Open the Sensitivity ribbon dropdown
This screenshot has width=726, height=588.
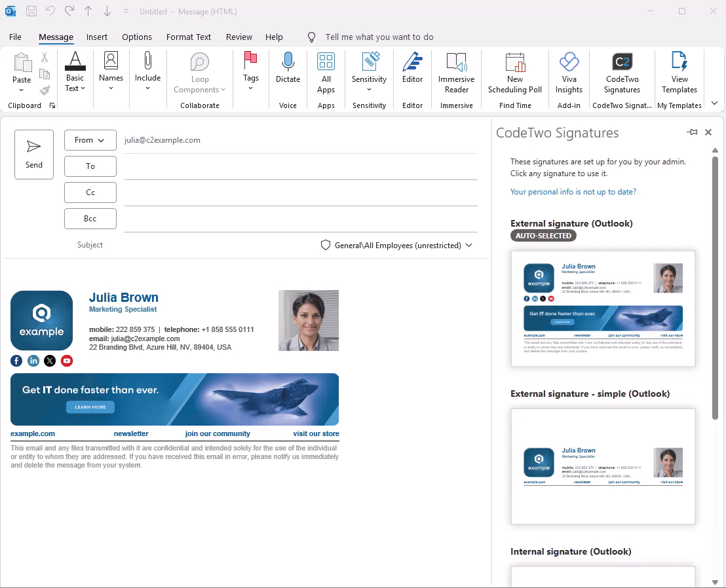point(369,72)
